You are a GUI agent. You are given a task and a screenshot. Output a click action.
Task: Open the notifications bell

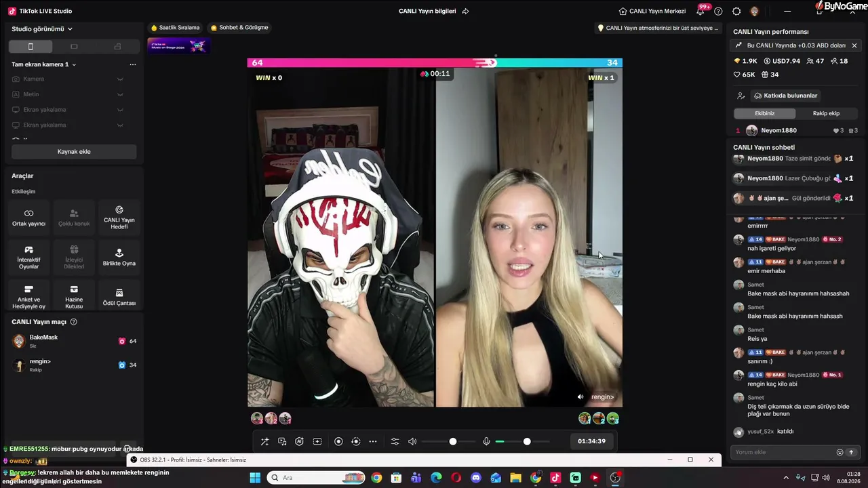pos(701,12)
